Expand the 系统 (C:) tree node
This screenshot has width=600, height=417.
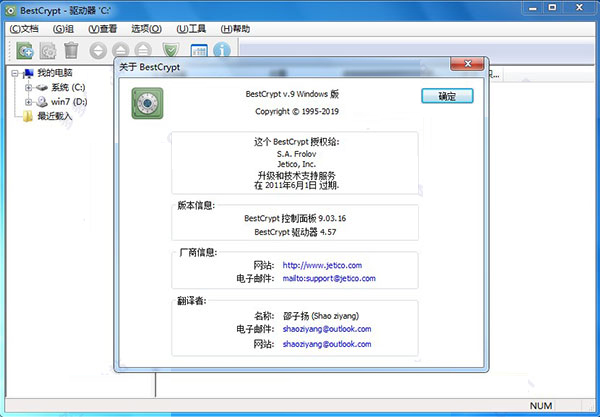click(28, 88)
